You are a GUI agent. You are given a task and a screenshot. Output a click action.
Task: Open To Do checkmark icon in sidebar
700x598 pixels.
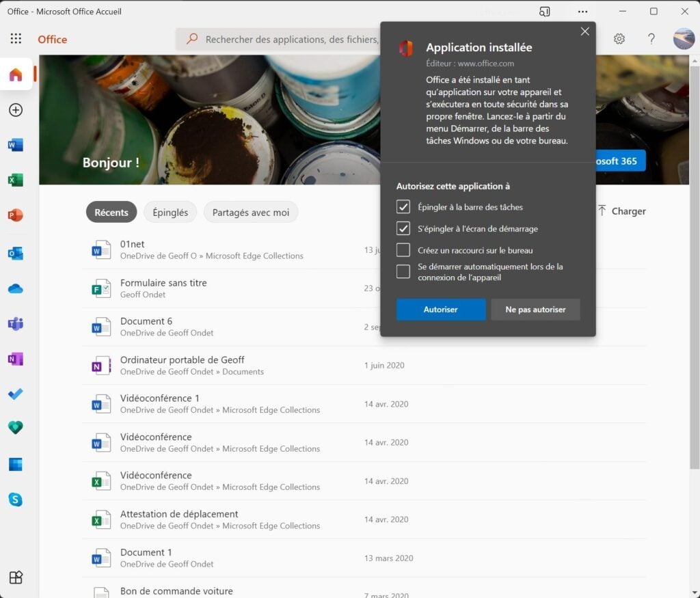coord(16,394)
